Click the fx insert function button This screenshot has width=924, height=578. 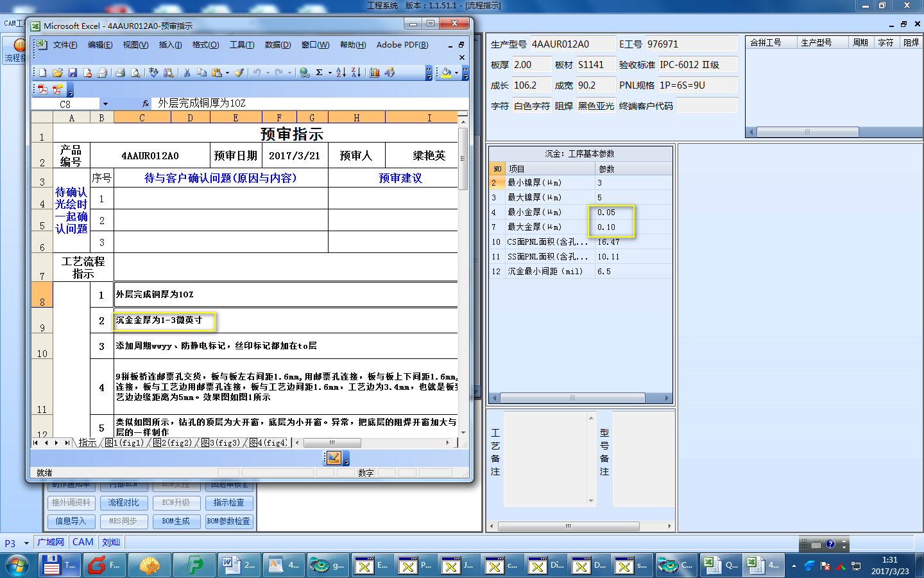pos(146,103)
